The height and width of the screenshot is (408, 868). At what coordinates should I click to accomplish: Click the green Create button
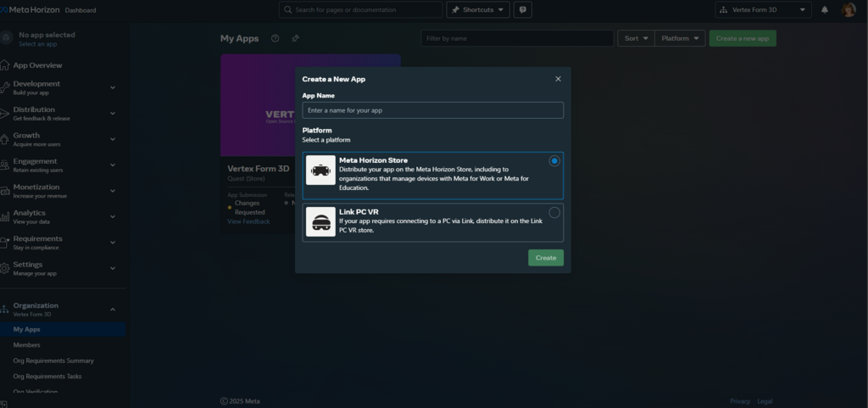pyautogui.click(x=545, y=258)
